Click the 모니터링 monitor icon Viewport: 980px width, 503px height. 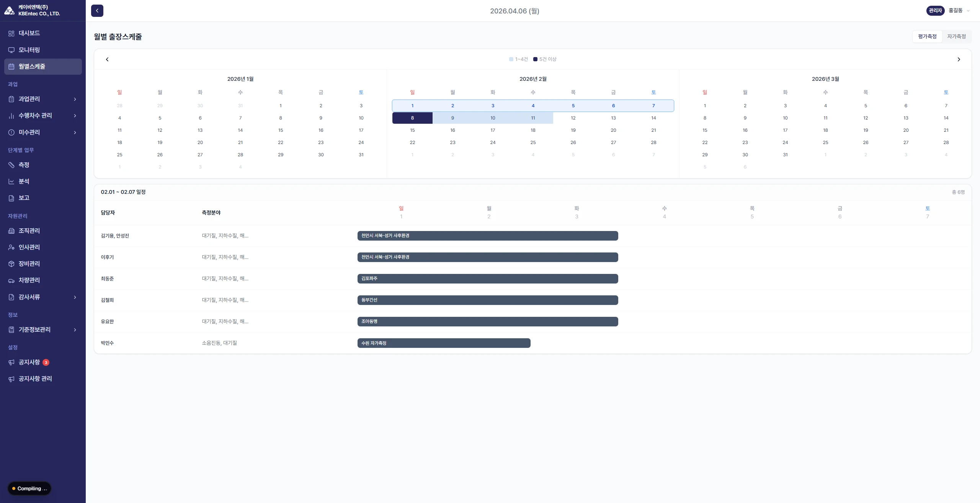click(11, 50)
